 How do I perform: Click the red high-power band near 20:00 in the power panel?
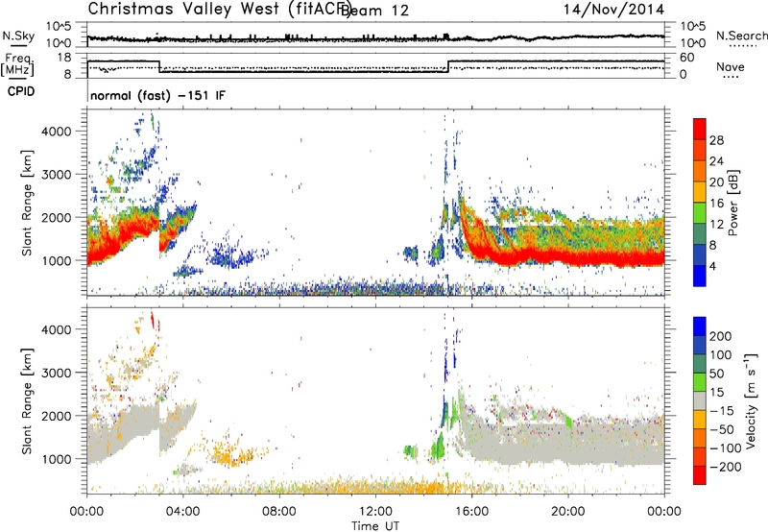pyautogui.click(x=568, y=257)
